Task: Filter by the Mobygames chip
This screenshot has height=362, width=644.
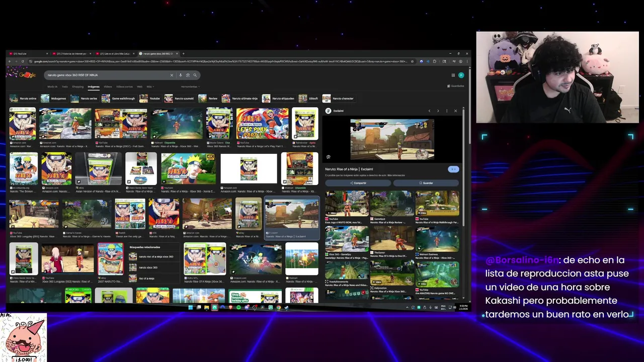Action: click(54, 99)
